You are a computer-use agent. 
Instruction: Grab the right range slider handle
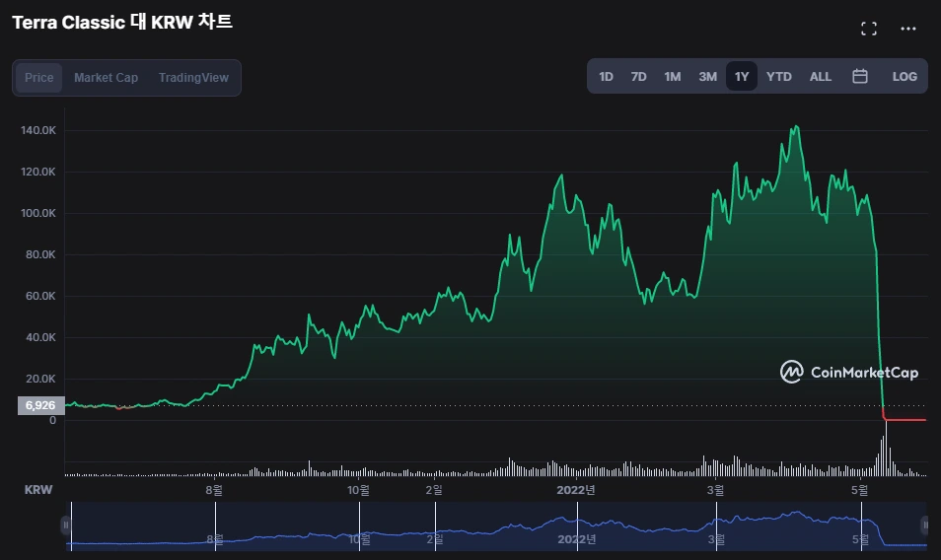[x=925, y=525]
